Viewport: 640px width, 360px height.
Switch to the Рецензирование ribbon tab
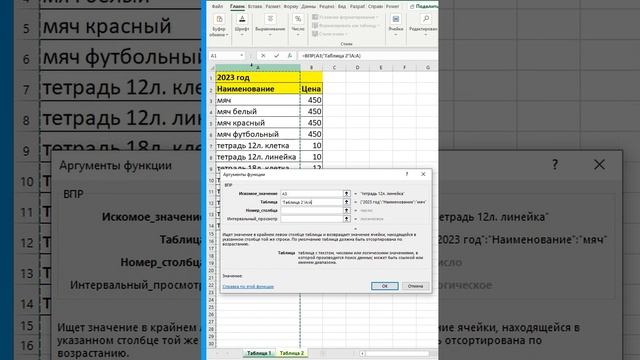327,7
